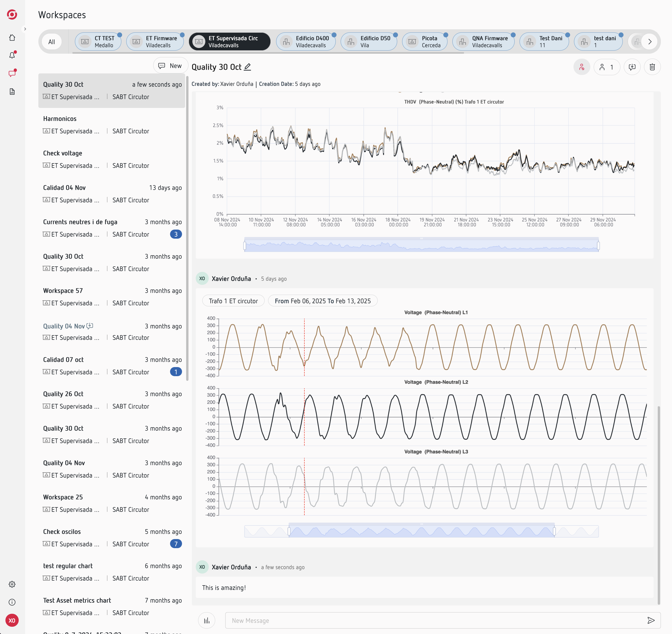Create a New workspace conversation
Screen dimensions: 672x634
pyautogui.click(x=170, y=66)
